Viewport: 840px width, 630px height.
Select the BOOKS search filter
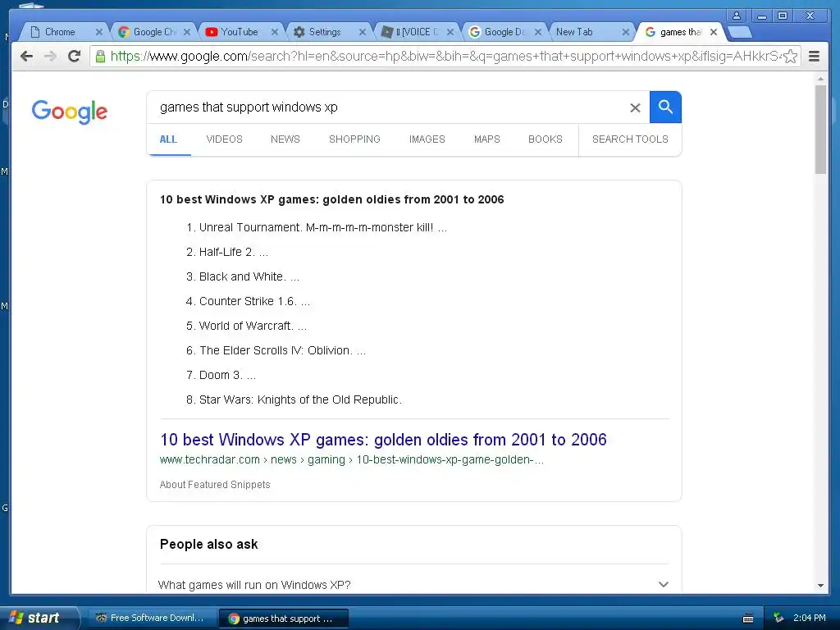pyautogui.click(x=546, y=139)
